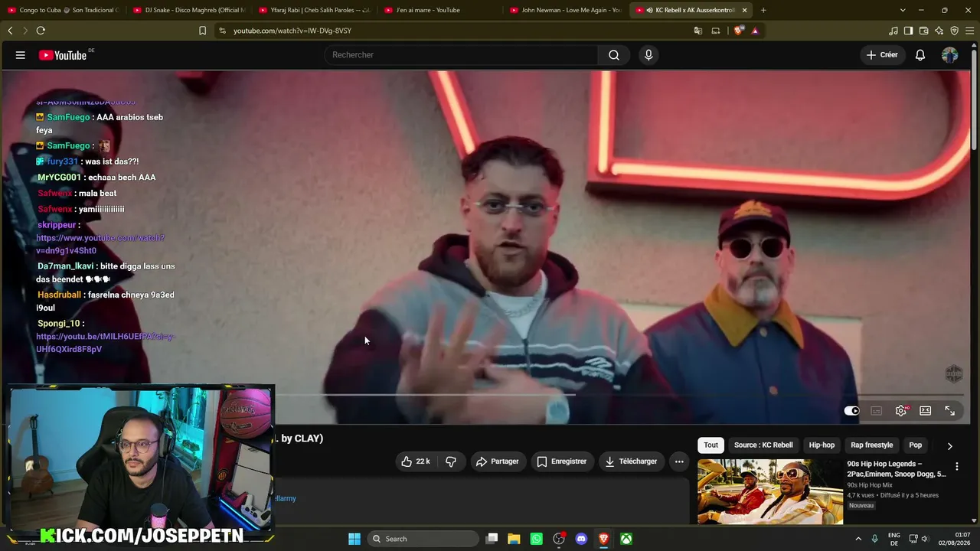Screen dimensions: 980x551
Task: Open the video's more actions menu
Action: pos(678,461)
